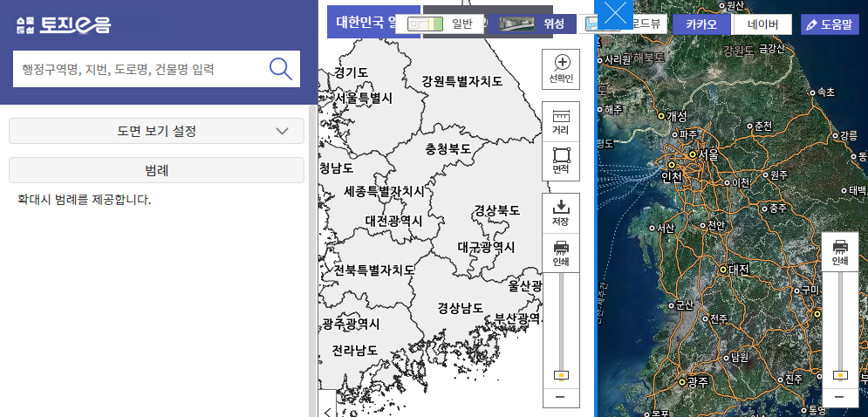This screenshot has width=868, height=417.
Task: Select 대전광역시 on the boundary map
Action: pos(393,221)
